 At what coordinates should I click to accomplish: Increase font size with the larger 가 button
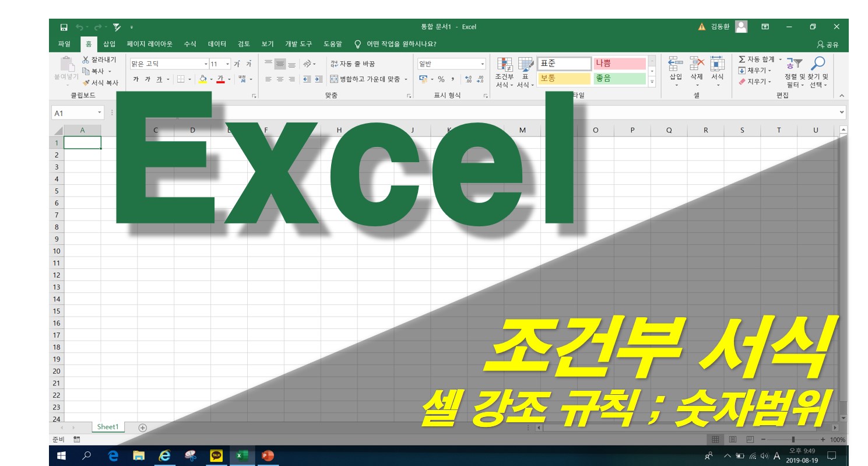click(x=237, y=64)
